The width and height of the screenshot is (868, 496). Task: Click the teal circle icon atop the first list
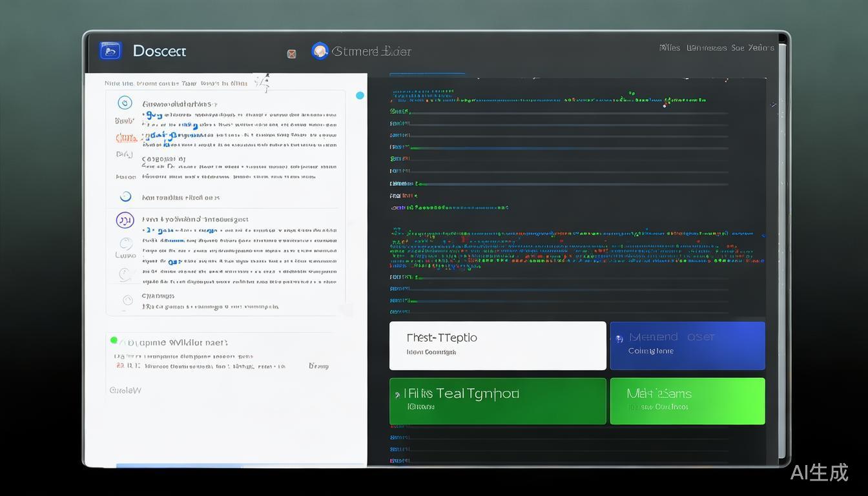125,103
